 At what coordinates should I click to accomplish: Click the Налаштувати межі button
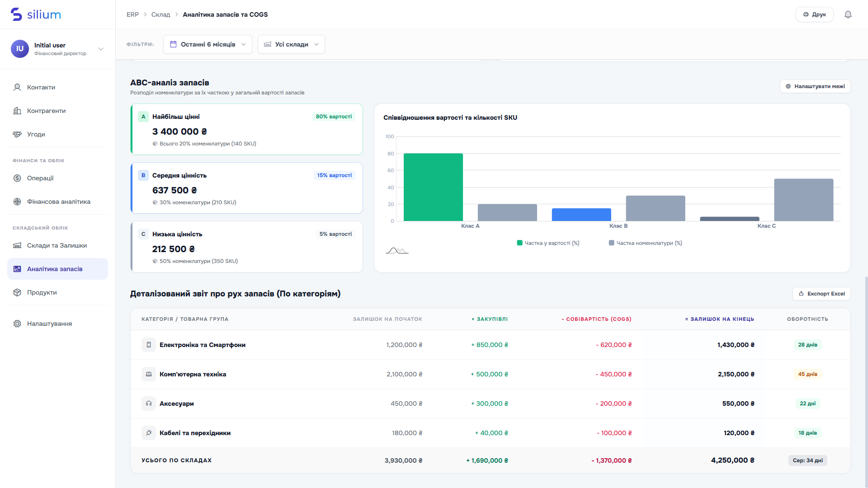pos(815,86)
